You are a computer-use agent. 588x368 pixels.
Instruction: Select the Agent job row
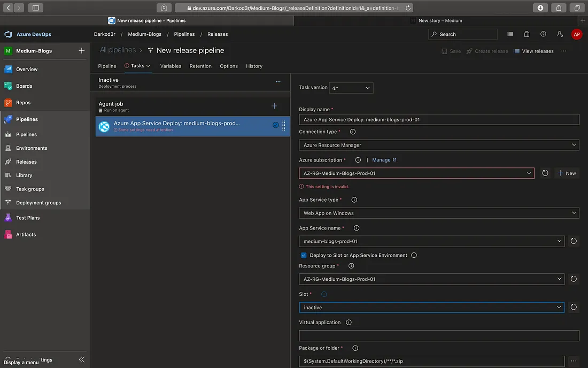click(x=193, y=106)
